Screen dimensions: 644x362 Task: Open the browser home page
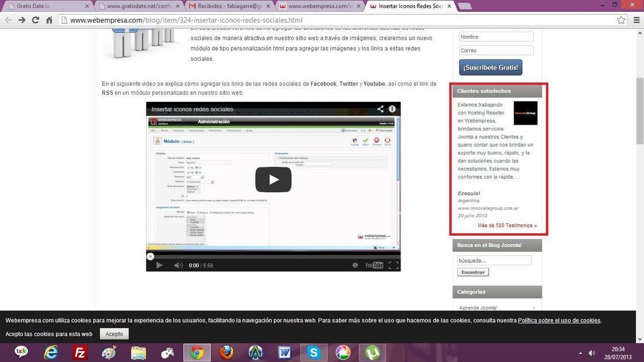[49, 20]
